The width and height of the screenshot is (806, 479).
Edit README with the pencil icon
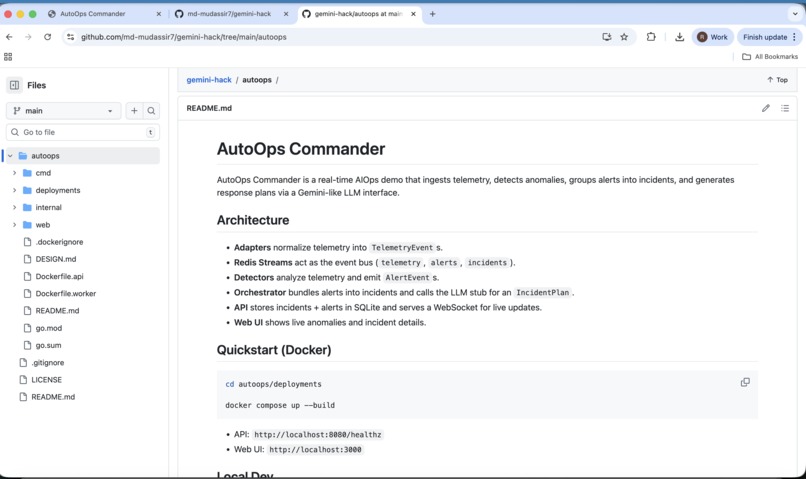tap(765, 108)
